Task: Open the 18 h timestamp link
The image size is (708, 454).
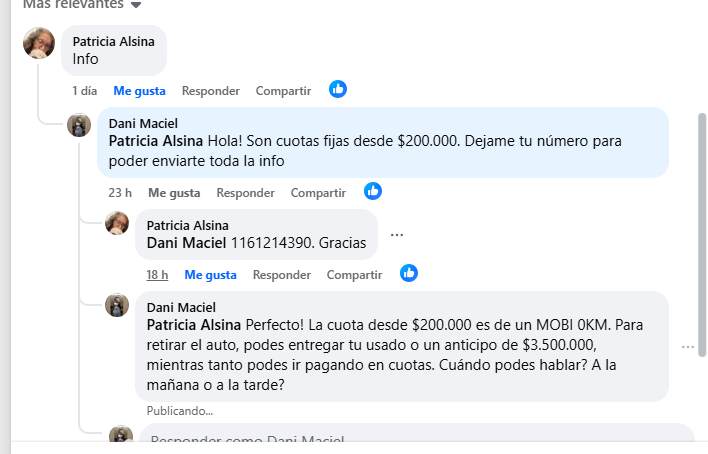Action: click(x=157, y=275)
